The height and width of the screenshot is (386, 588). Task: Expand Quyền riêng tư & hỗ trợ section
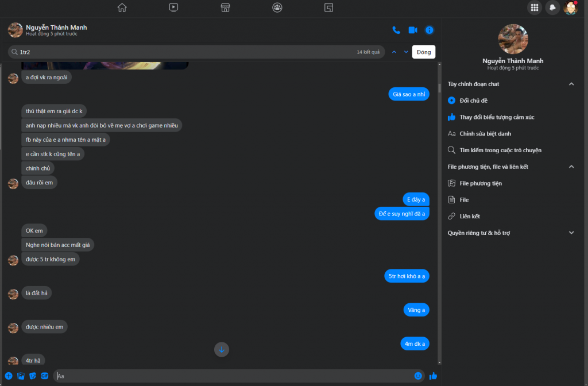(571, 233)
